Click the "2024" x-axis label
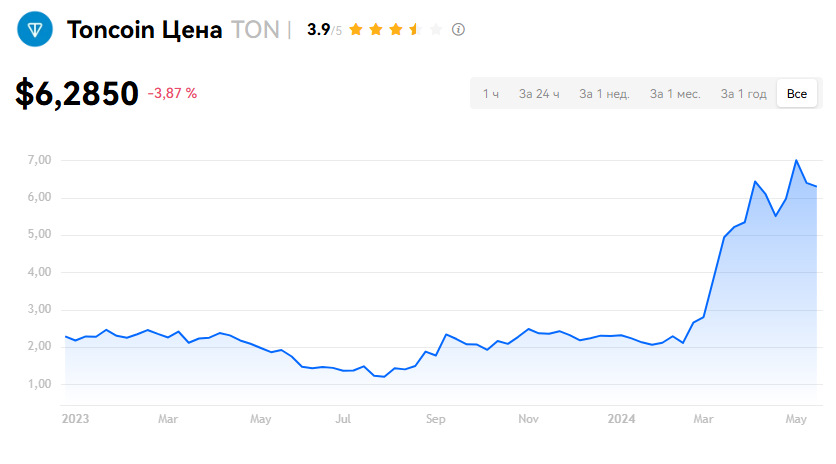The height and width of the screenshot is (464, 836). [x=621, y=419]
